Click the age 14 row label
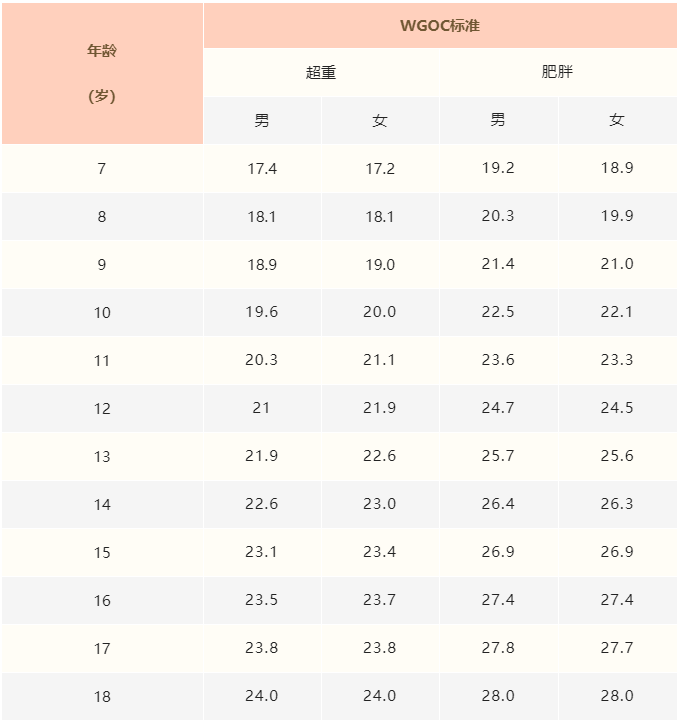 (x=102, y=504)
